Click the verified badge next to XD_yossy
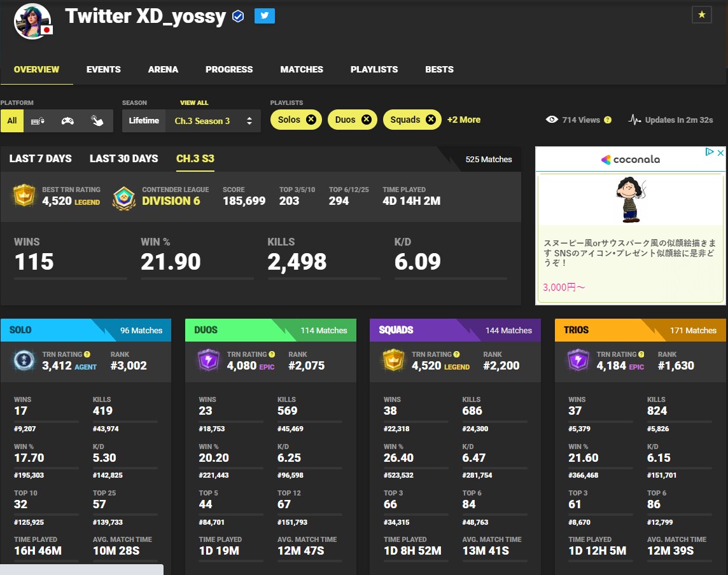Screen dimensions: 728x575 [x=238, y=17]
